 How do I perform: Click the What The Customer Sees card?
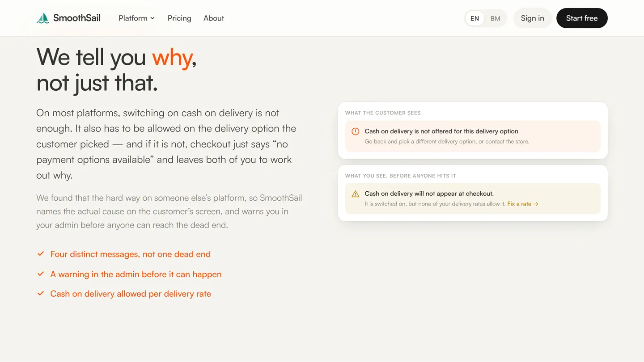(473, 130)
